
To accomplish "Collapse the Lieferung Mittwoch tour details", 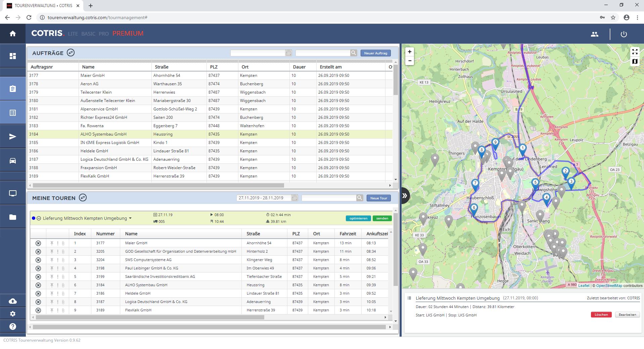I will coord(39,218).
